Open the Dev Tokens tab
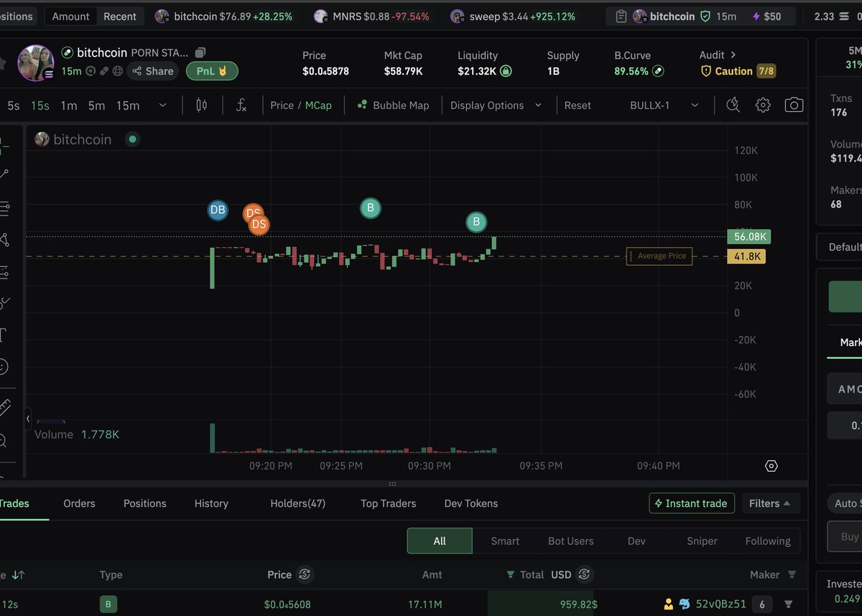 click(471, 503)
